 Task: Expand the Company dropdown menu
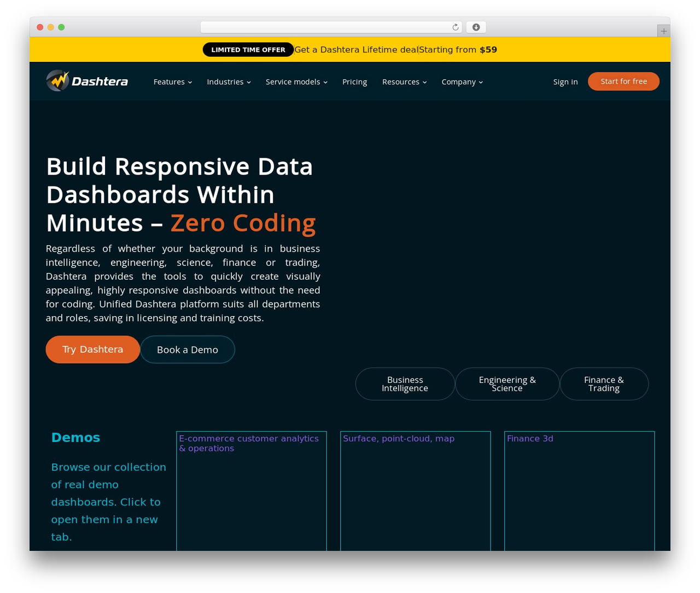pyautogui.click(x=462, y=82)
